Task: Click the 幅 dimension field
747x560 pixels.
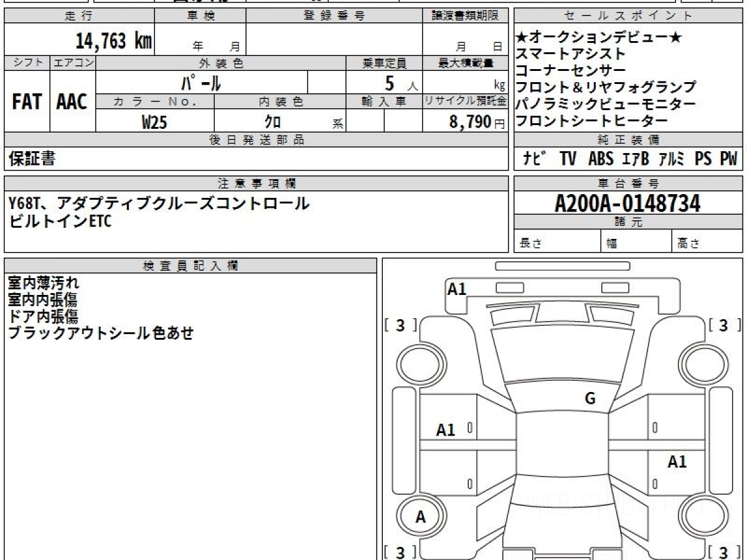Action: [636, 241]
